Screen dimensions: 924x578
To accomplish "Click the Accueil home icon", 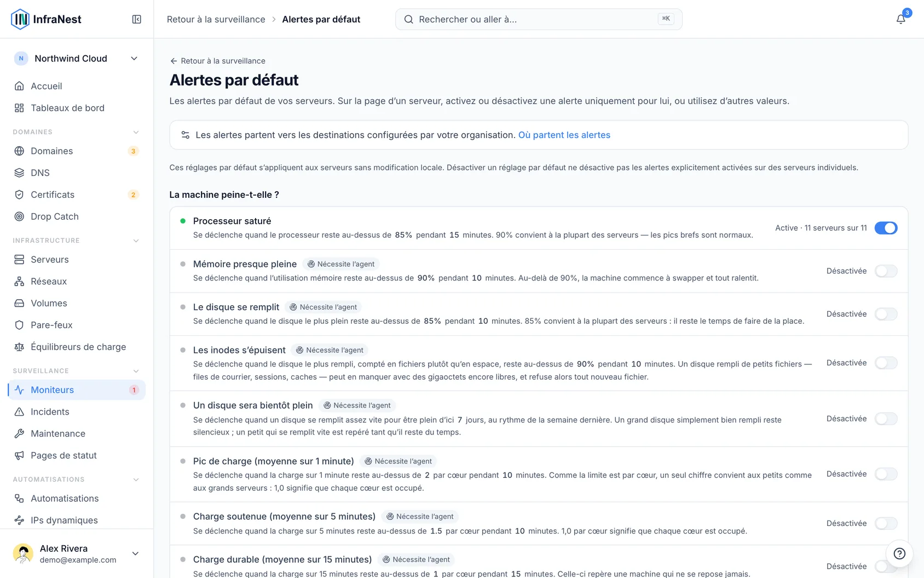I will click(x=19, y=86).
